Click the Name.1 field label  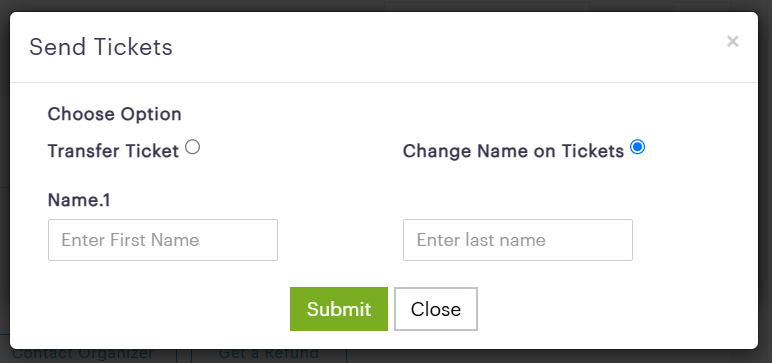79,200
